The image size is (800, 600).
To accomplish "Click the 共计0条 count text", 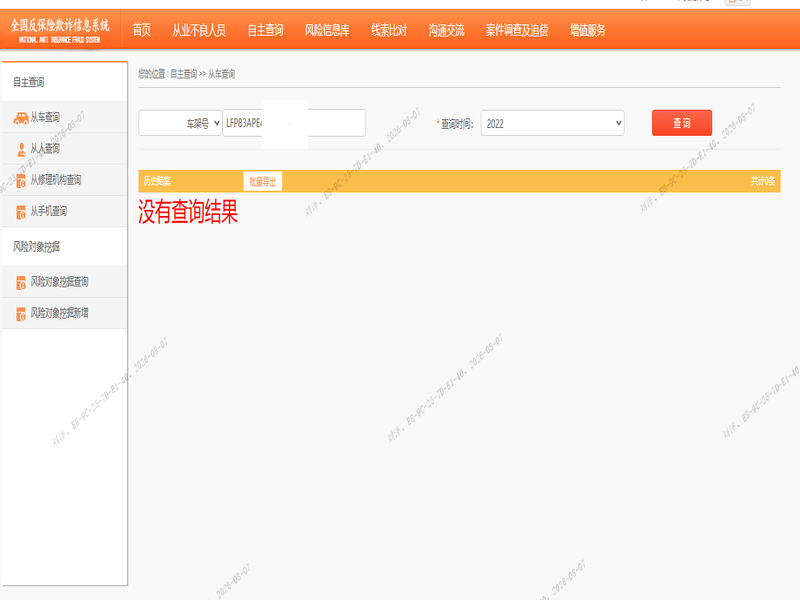I will tap(763, 181).
